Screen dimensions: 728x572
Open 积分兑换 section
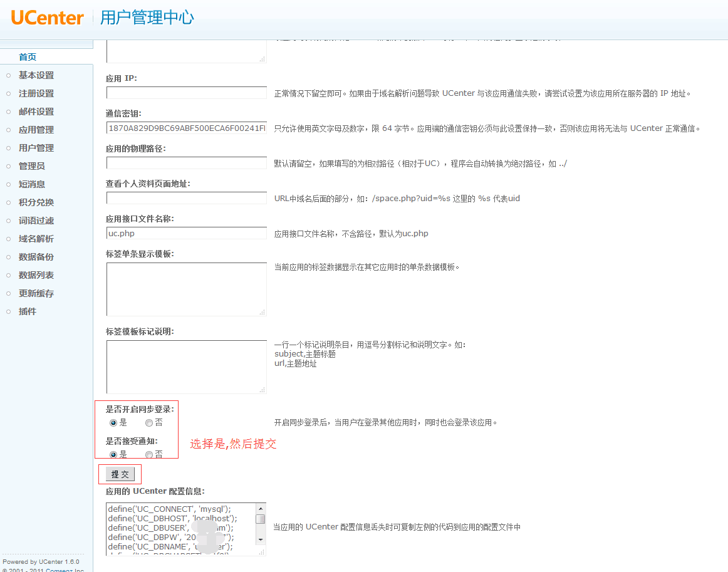click(36, 202)
